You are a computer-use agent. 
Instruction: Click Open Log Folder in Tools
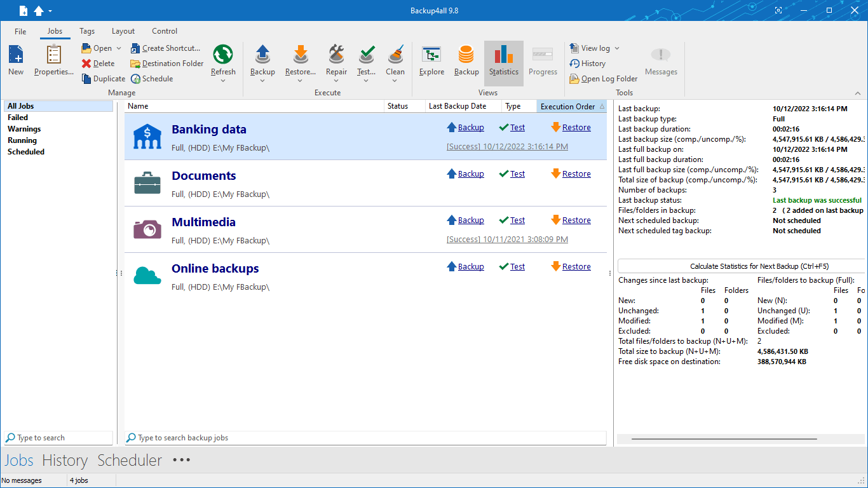point(604,79)
